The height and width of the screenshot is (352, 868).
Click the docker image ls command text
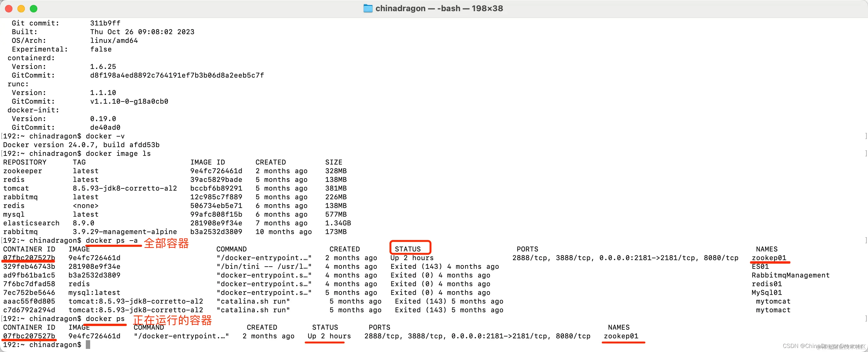[118, 153]
